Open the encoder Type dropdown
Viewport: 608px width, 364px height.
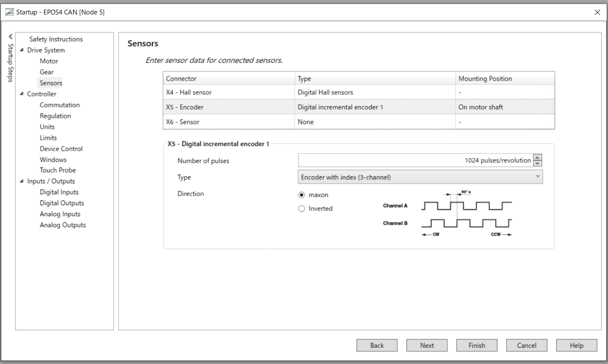[421, 177]
